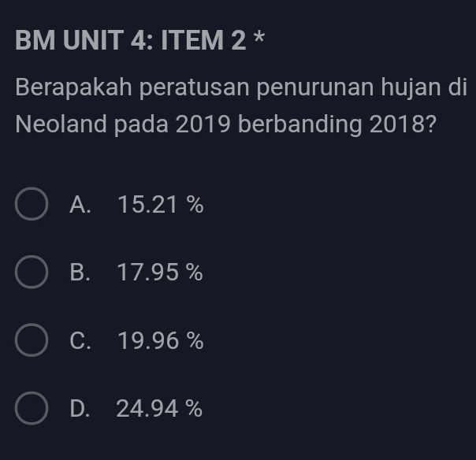
Task: Click the "24.94 %" answer text
Action: pos(159,410)
